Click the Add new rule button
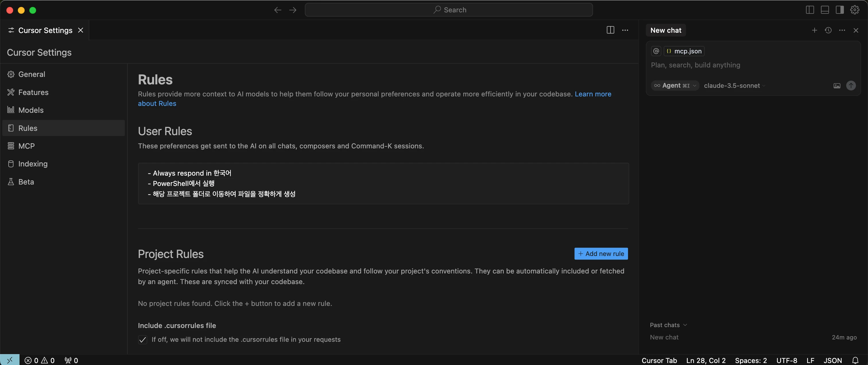This screenshot has width=868, height=365. (x=601, y=254)
